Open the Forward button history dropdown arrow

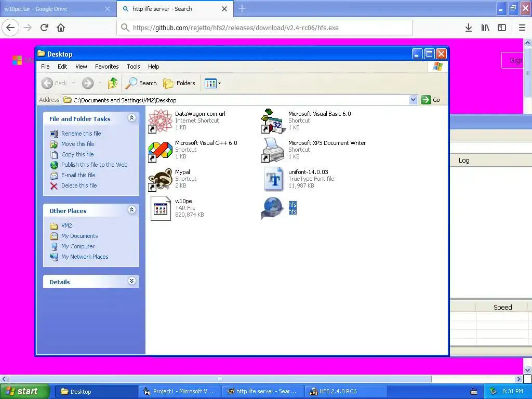(x=100, y=83)
